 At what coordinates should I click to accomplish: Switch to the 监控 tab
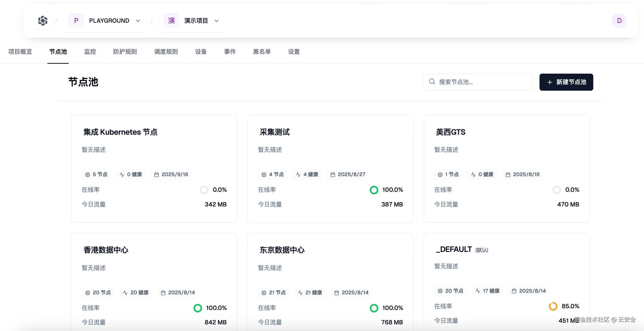[90, 52]
